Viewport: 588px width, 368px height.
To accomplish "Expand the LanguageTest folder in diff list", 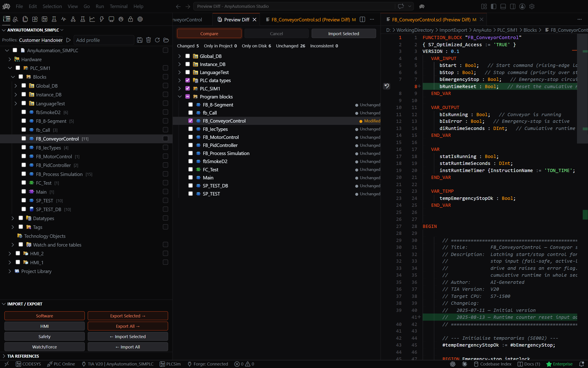I will 180,72.
